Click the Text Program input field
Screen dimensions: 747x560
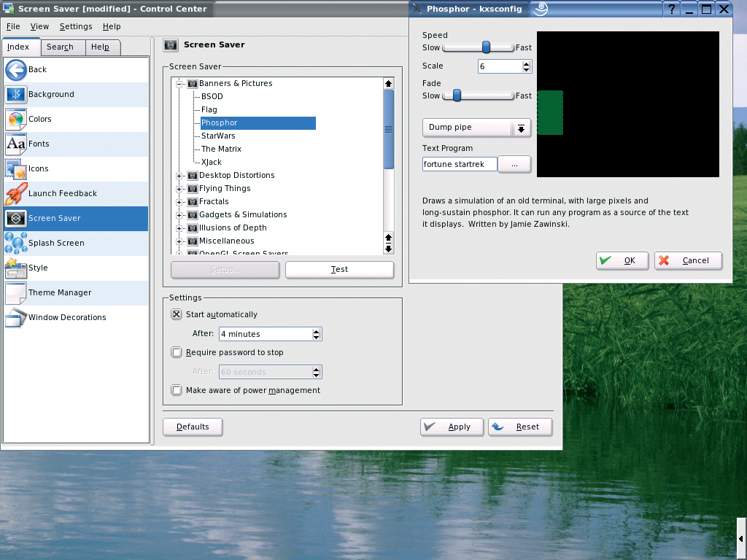coord(460,164)
